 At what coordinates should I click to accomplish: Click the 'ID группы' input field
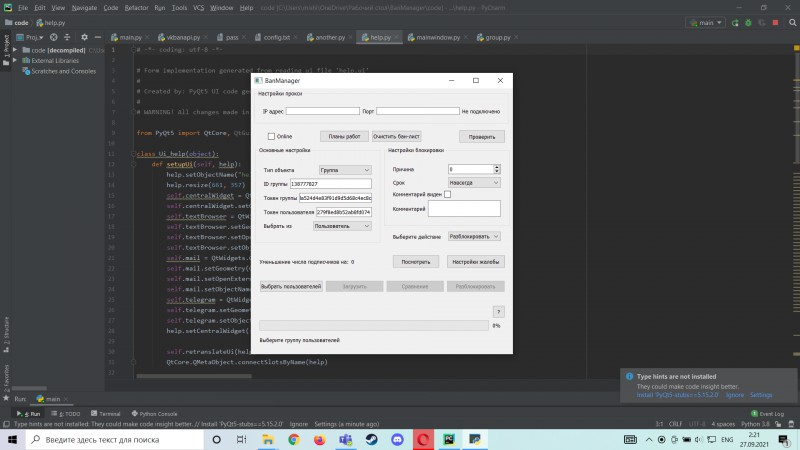pyautogui.click(x=331, y=184)
